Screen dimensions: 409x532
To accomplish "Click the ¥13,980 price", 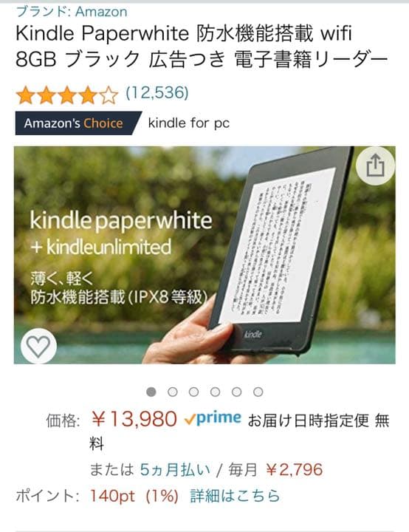I will [134, 419].
